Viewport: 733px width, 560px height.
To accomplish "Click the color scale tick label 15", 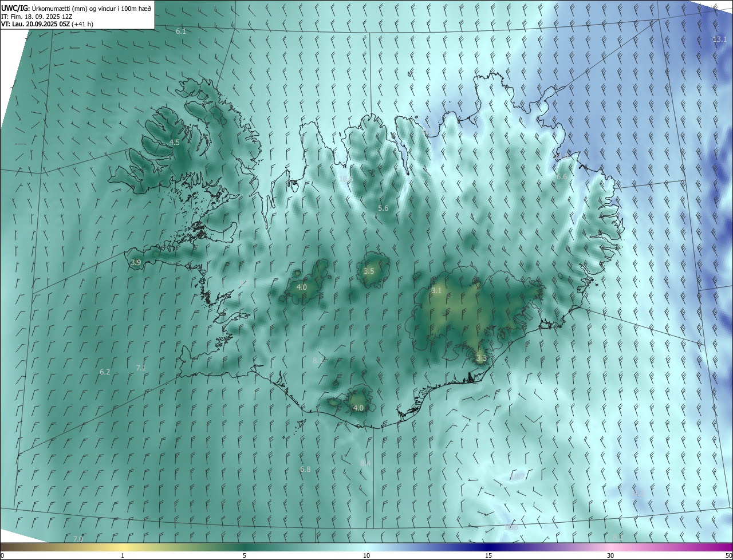I will pyautogui.click(x=488, y=555).
